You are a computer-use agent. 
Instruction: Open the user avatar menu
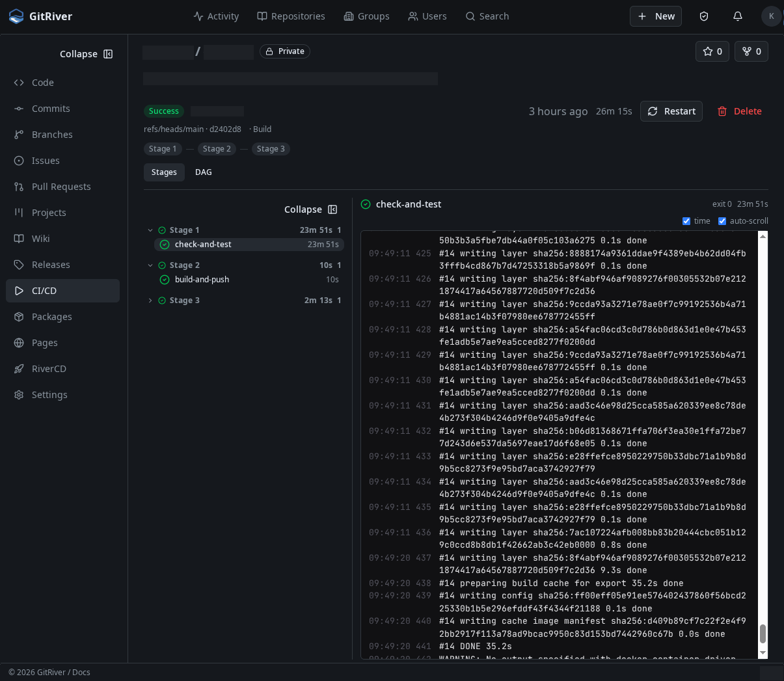click(x=771, y=16)
